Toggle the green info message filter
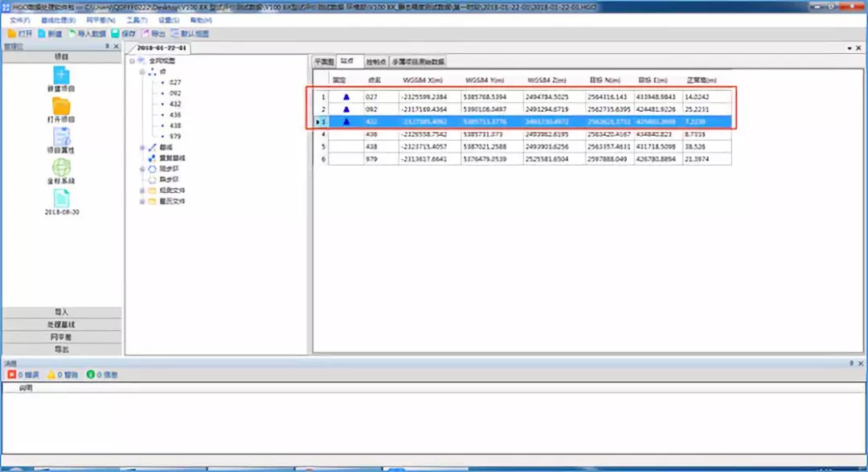This screenshot has width=868, height=472. (x=101, y=375)
